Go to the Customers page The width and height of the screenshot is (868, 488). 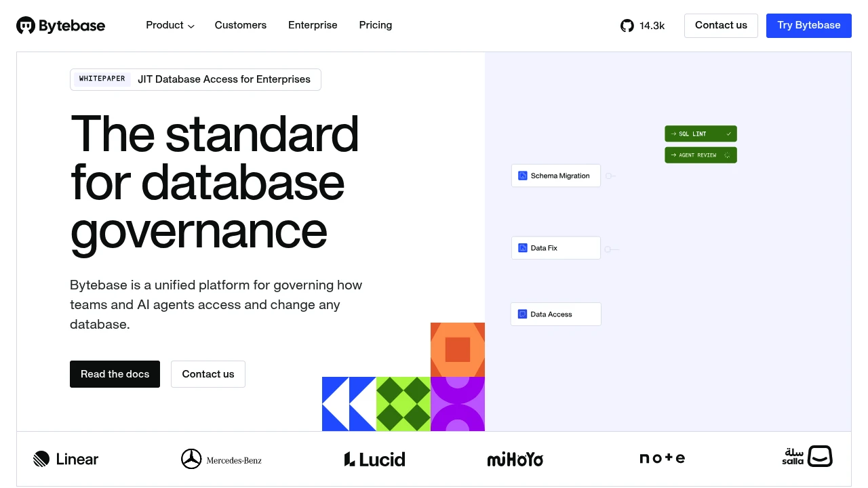coord(241,25)
